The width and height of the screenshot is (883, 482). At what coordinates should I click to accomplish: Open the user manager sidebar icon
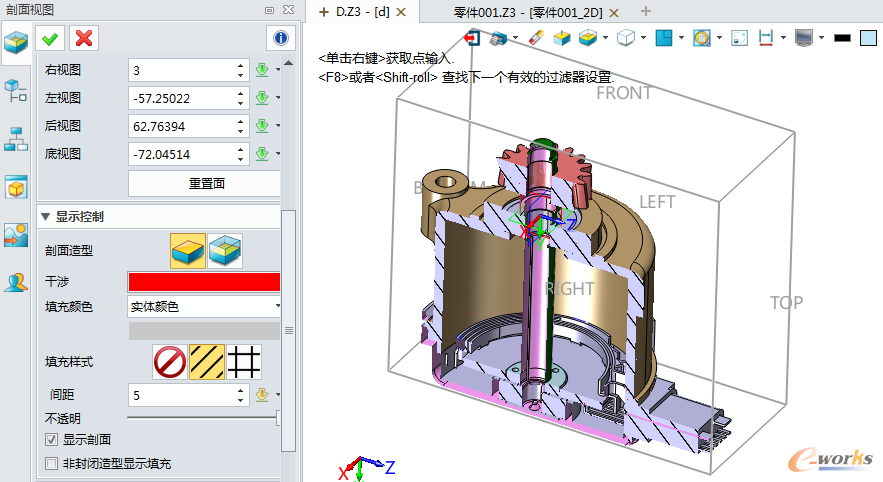pyautogui.click(x=16, y=281)
